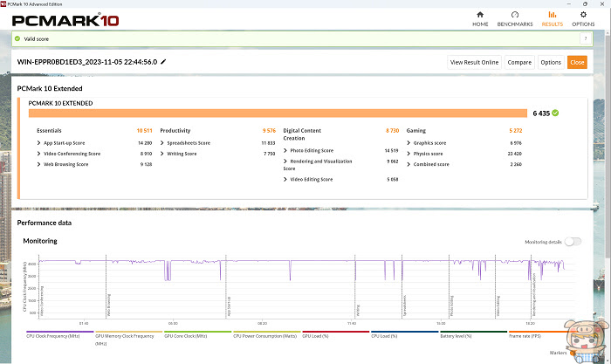611x364 pixels.
Task: Click the question mark help button
Action: [586, 38]
